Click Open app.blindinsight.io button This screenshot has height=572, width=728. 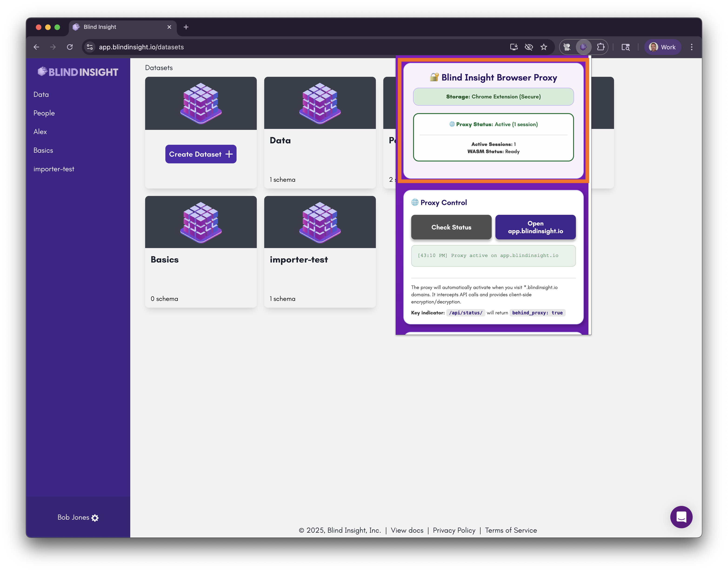536,227
